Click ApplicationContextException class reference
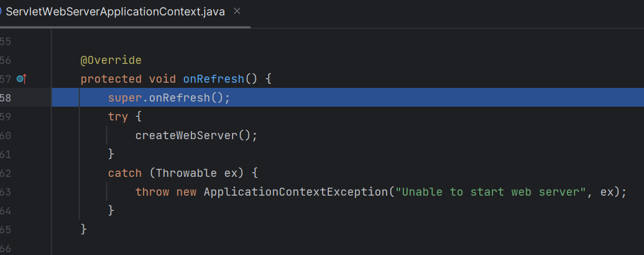The height and width of the screenshot is (255, 644). [x=295, y=192]
